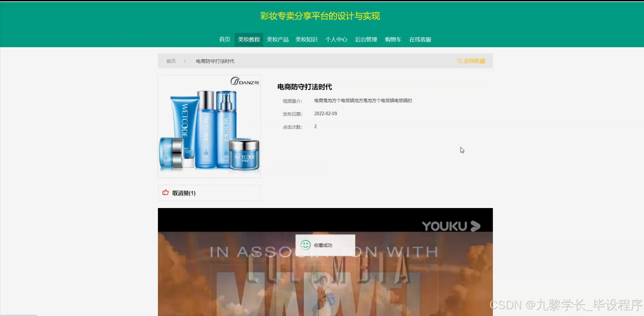Click the 点击次数 label
The image size is (644, 316).
[292, 127]
